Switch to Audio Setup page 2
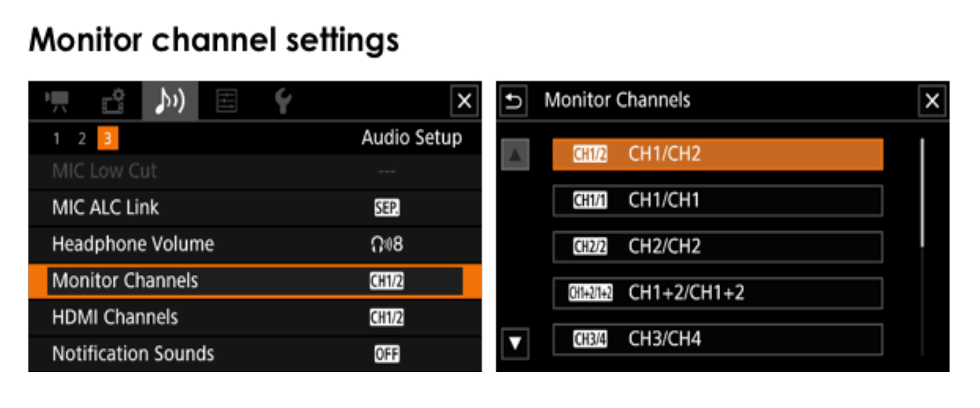 [82, 138]
